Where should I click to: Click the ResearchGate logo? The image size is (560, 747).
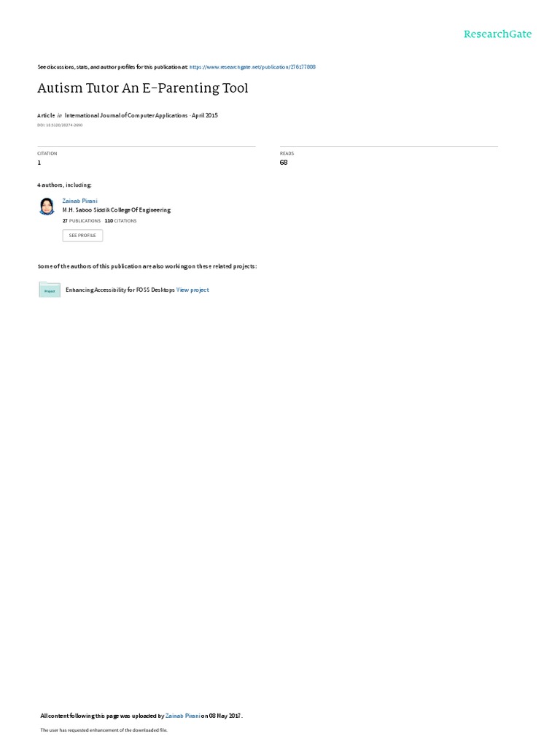click(x=497, y=34)
